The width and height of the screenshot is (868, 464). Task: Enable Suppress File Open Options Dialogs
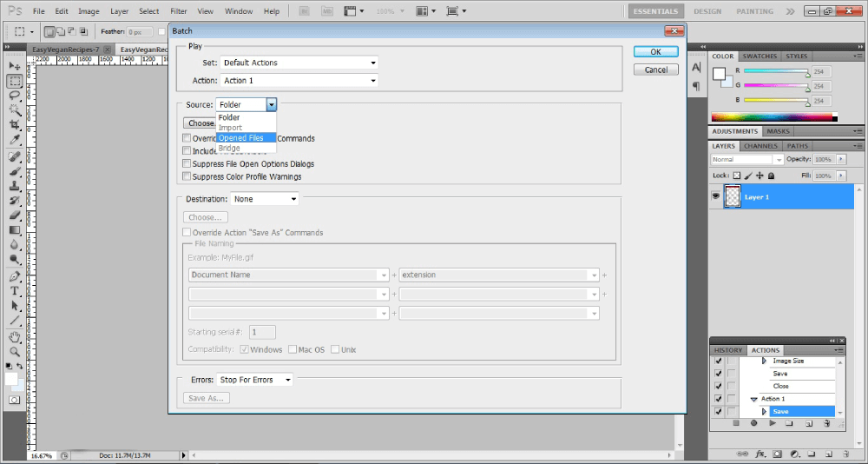click(187, 163)
